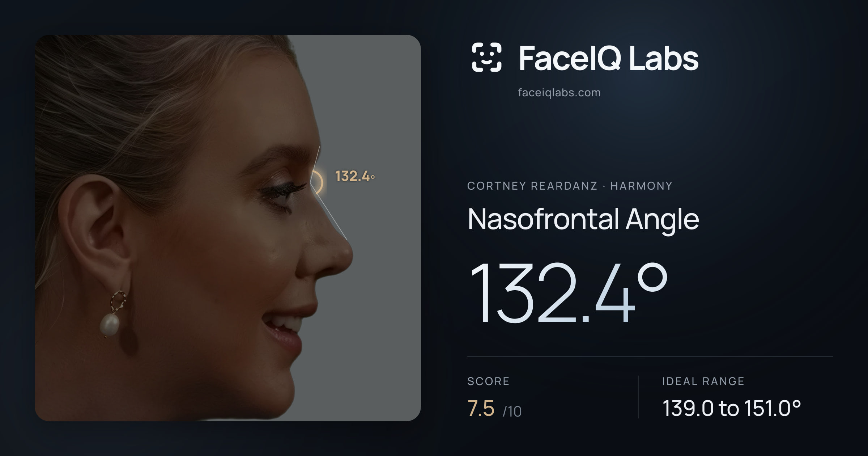Click the FaceIQ Labs brand title
868x456 pixels.
[x=609, y=58]
